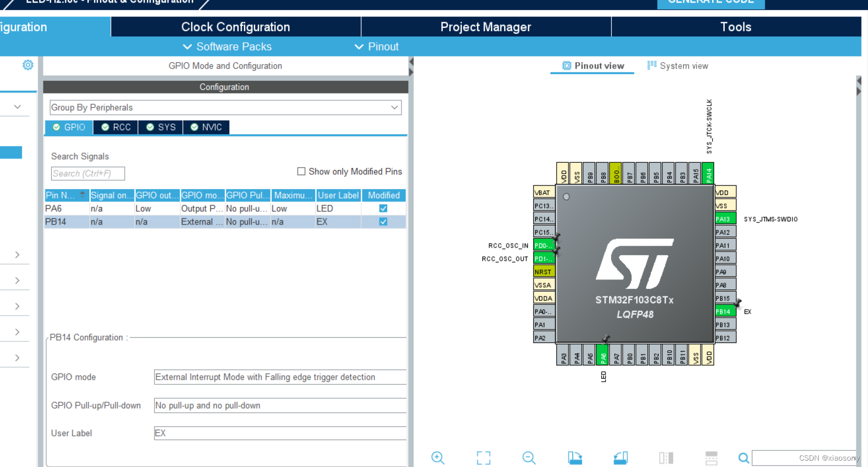Sort by Pin Name column header

[67, 195]
